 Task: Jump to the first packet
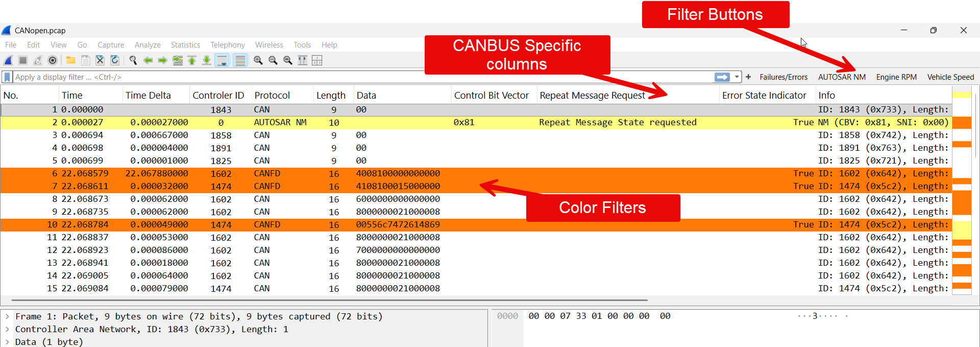pyautogui.click(x=192, y=60)
